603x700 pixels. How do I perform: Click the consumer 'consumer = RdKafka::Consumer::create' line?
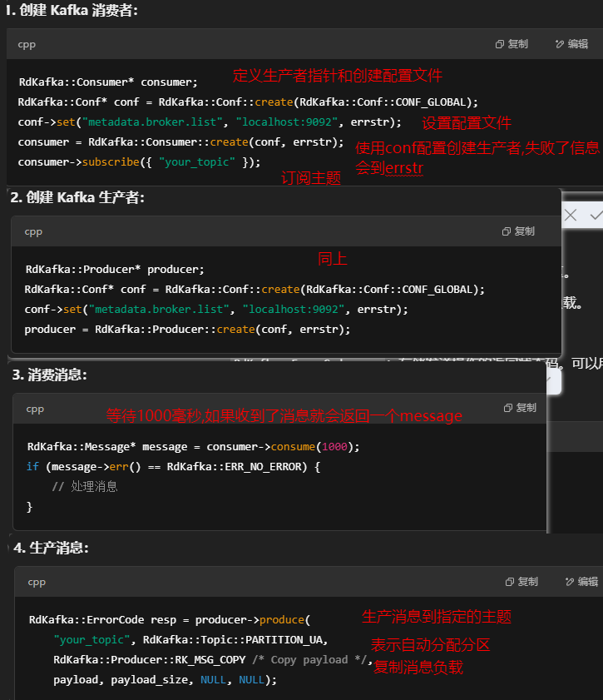point(180,142)
